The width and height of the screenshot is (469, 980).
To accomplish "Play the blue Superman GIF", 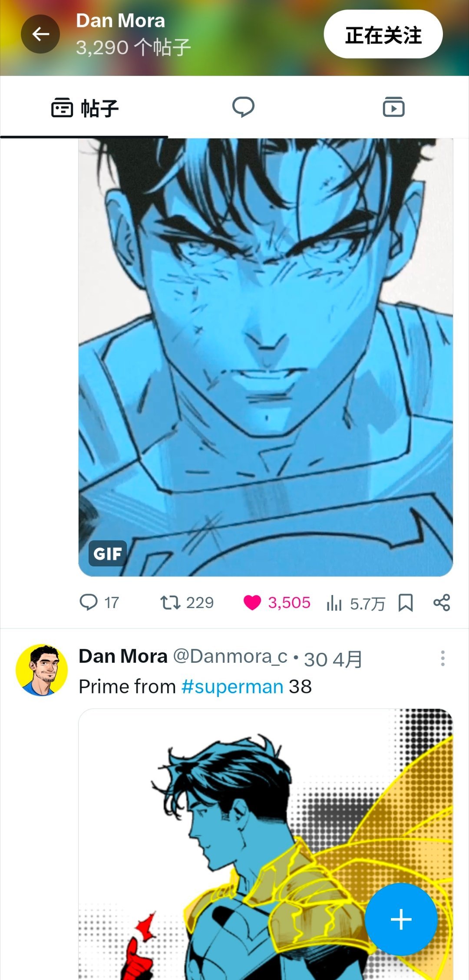I will click(x=266, y=357).
